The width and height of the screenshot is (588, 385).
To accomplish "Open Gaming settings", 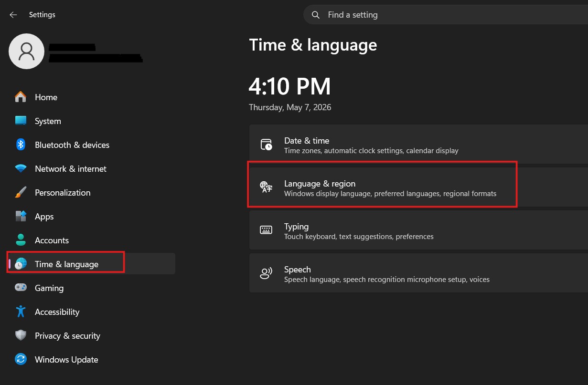I will [x=91, y=288].
